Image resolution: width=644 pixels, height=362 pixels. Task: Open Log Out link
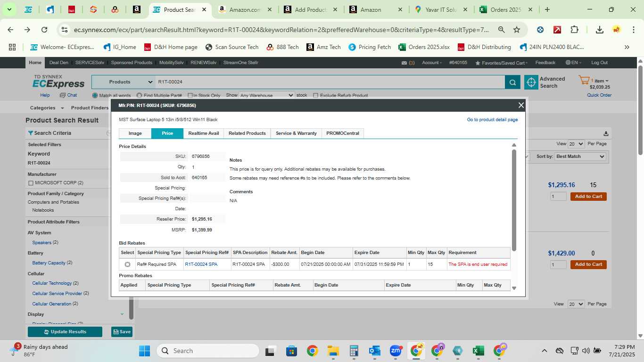point(599,63)
